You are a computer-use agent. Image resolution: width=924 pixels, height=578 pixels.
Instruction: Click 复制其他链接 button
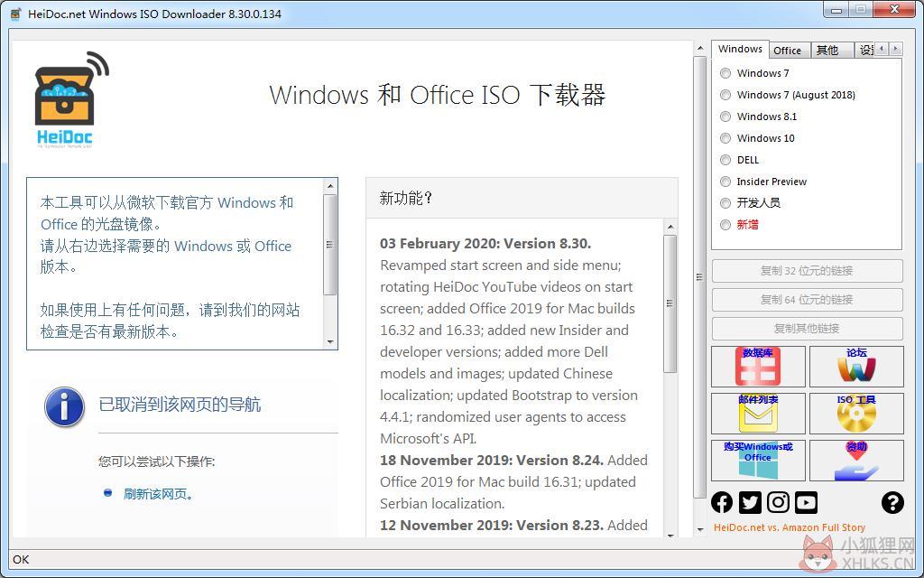tap(807, 329)
